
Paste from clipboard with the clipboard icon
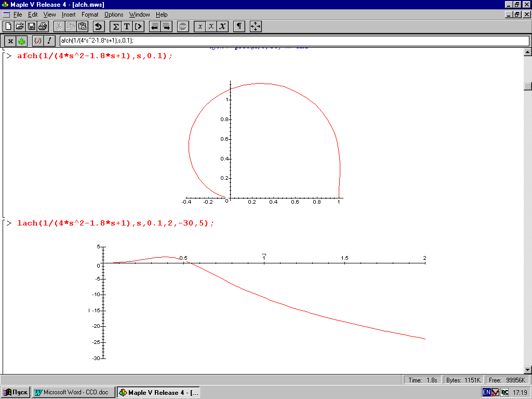pyautogui.click(x=83, y=26)
